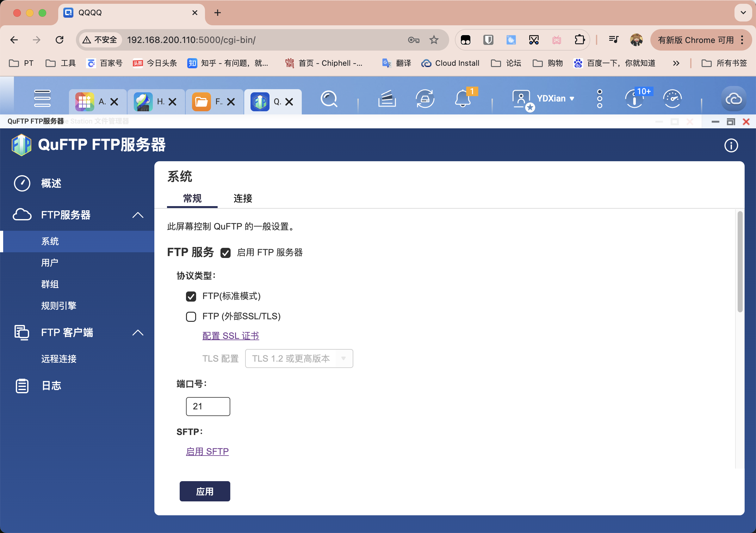Open the dashboard gauge icon
The height and width of the screenshot is (533, 756).
672,99
